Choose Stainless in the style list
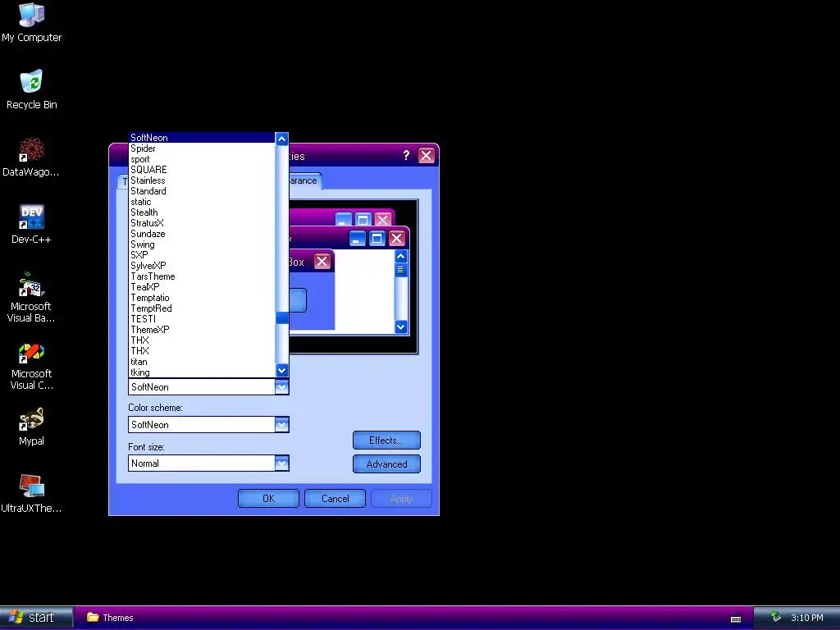Image resolution: width=840 pixels, height=630 pixels. coord(202,180)
